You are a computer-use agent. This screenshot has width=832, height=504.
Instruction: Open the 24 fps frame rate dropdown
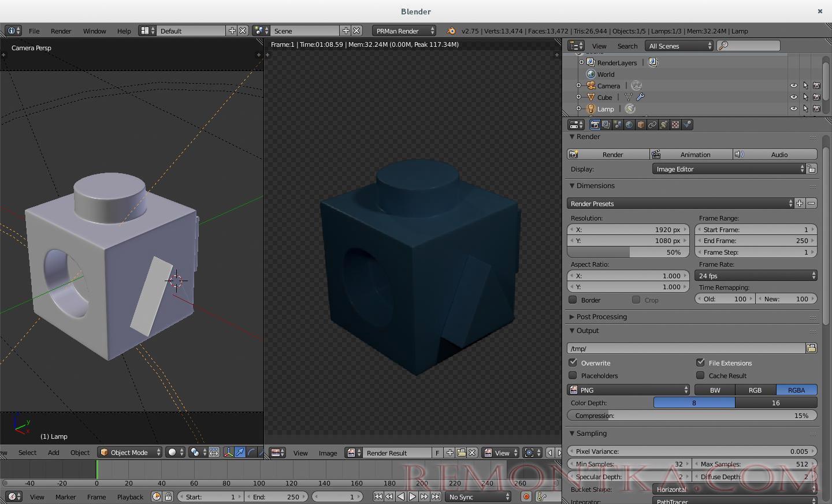pyautogui.click(x=756, y=275)
